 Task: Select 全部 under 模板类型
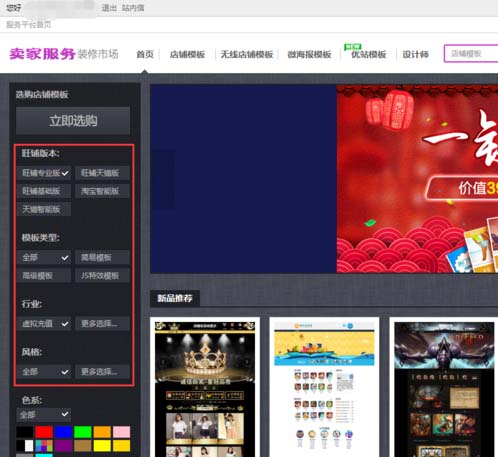click(x=44, y=257)
